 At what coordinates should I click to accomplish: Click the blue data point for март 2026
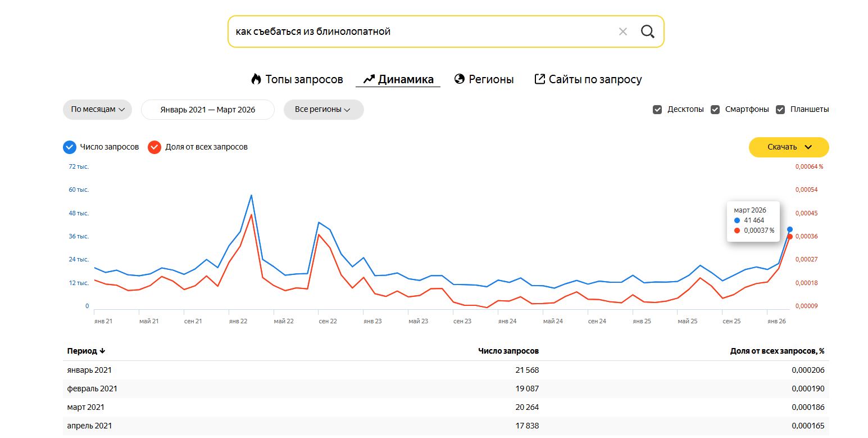click(790, 229)
